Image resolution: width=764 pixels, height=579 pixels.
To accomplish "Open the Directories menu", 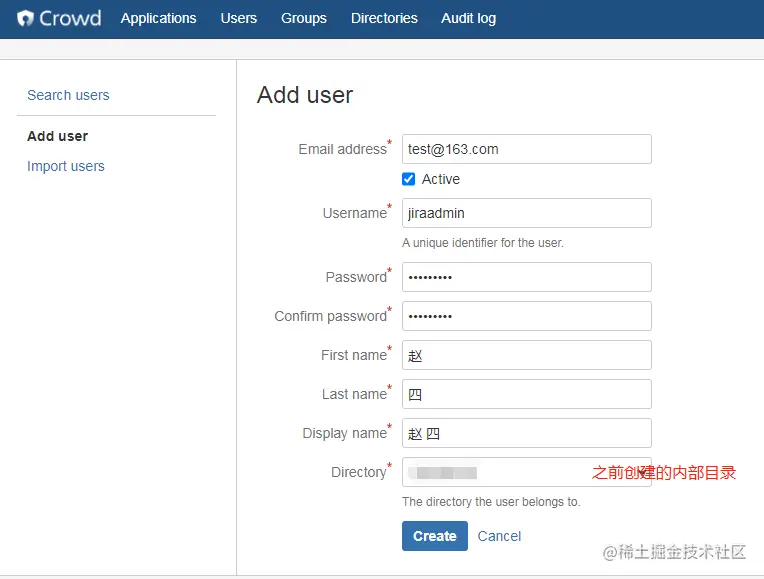I will pyautogui.click(x=384, y=18).
